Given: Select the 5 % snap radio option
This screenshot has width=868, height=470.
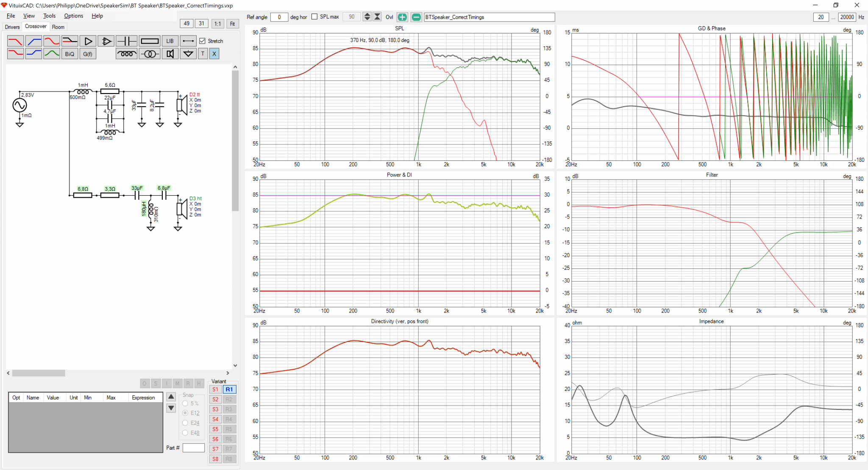Looking at the screenshot, I should (185, 404).
